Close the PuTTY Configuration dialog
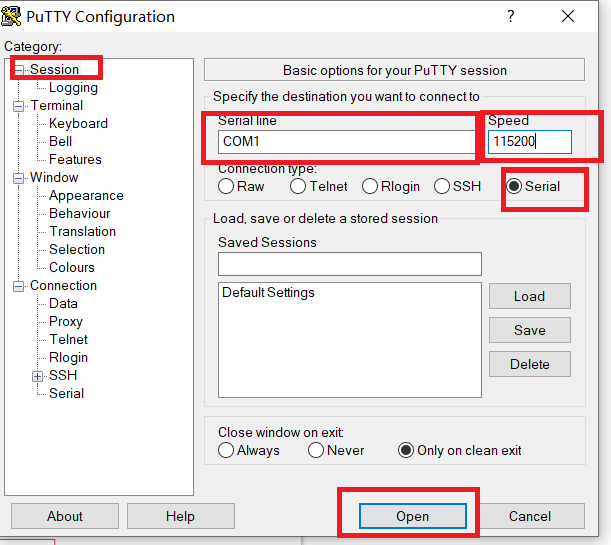611x545 pixels. pyautogui.click(x=568, y=16)
